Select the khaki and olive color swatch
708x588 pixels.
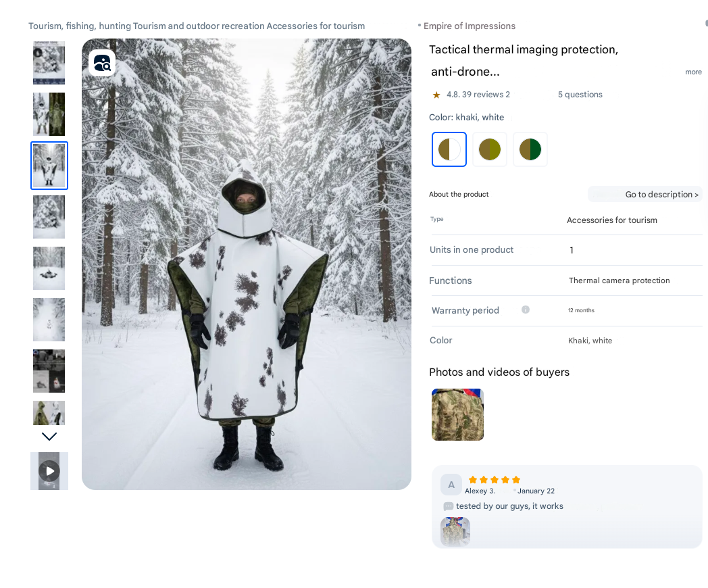pos(490,149)
